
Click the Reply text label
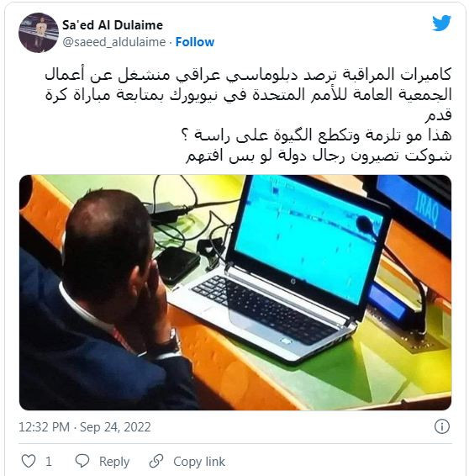(114, 462)
